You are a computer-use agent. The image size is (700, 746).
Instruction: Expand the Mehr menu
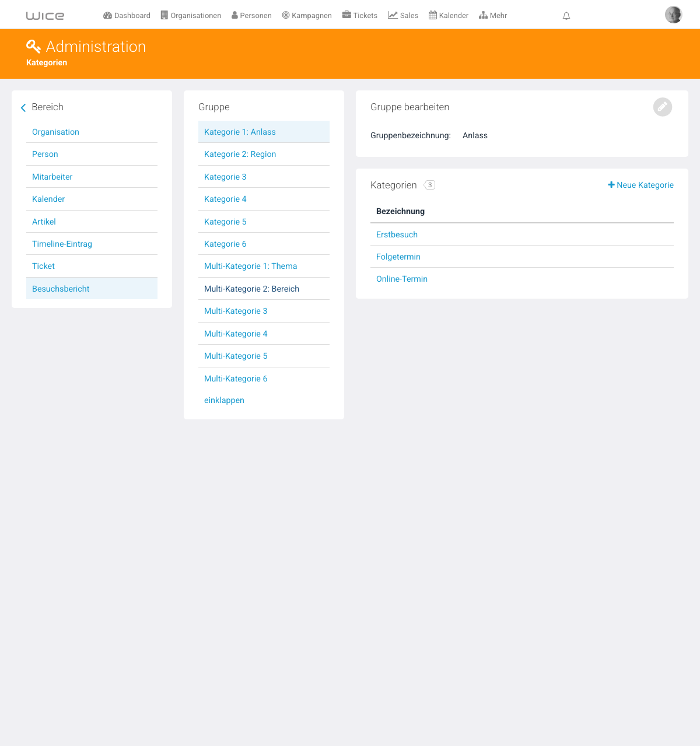click(493, 16)
